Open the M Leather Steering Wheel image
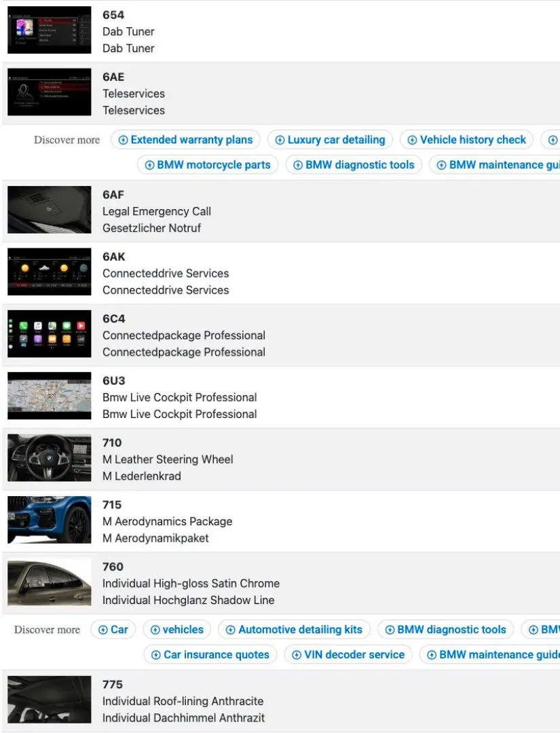Screen dimensions: 560x733 click(49, 458)
